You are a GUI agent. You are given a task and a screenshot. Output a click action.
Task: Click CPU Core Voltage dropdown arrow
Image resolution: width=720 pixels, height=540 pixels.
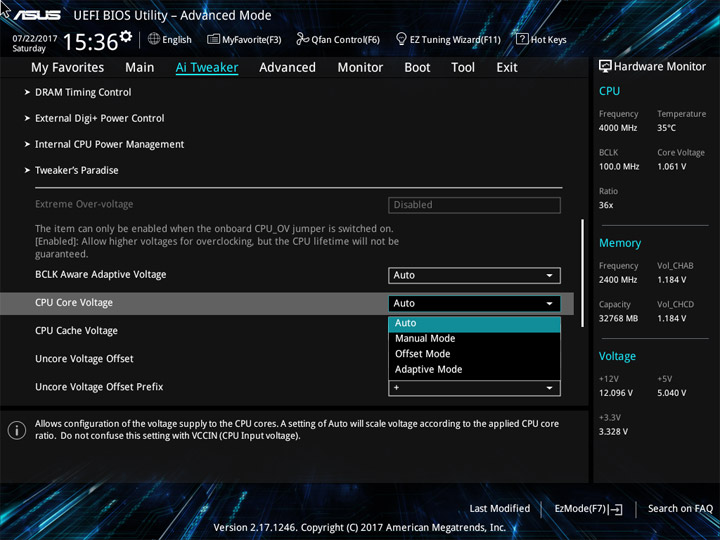(549, 304)
